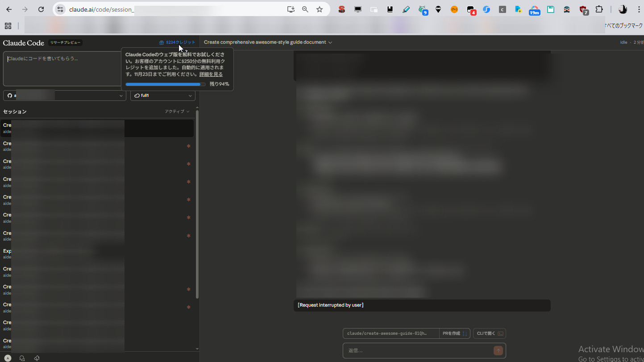Open the full1 environment dropdown
The height and width of the screenshot is (362, 644).
coord(163,95)
